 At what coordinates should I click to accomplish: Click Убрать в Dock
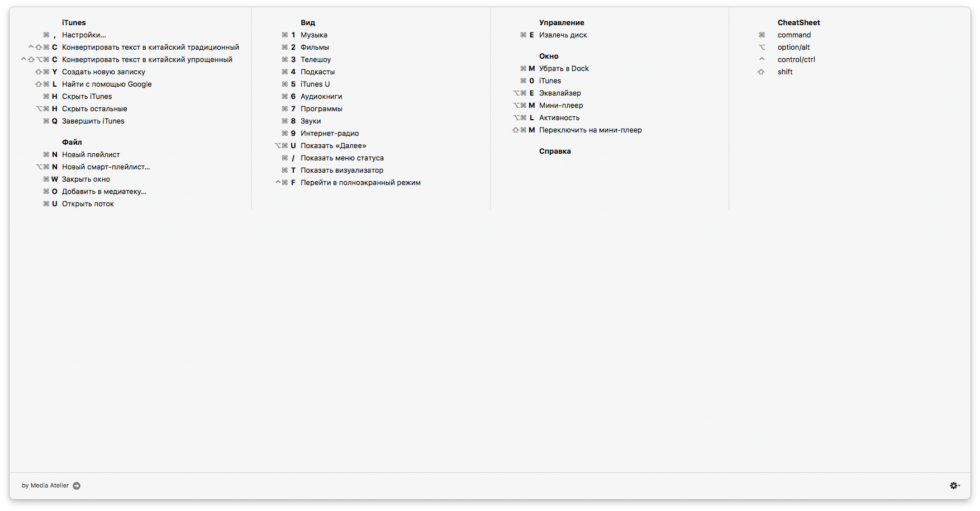coord(564,69)
